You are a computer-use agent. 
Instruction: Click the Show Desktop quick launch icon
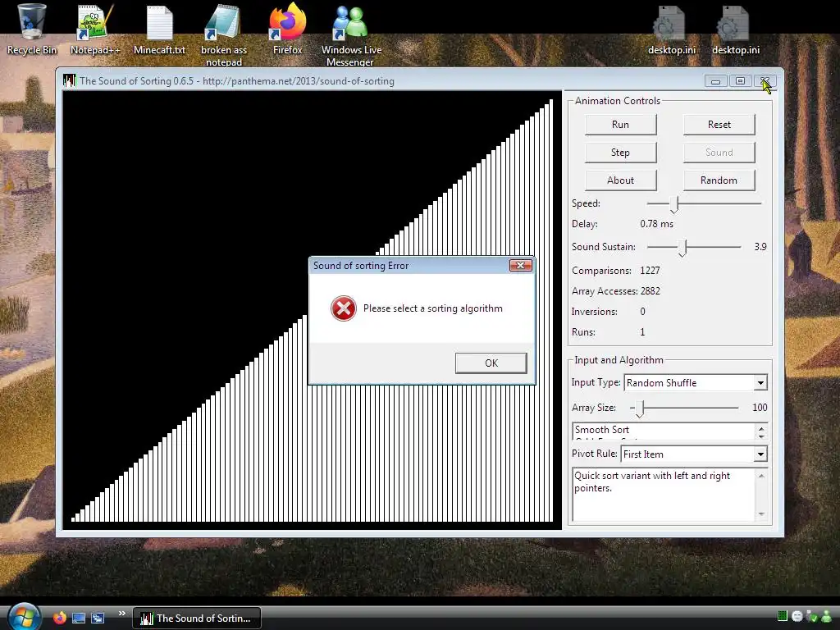point(79,619)
